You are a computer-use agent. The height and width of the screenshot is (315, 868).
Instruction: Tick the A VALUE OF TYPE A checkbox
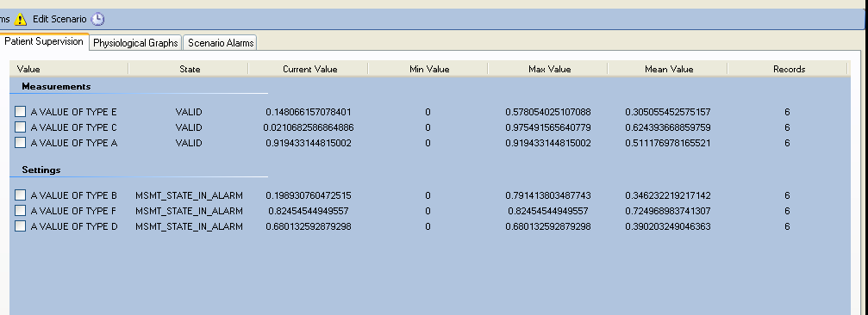tap(21, 143)
